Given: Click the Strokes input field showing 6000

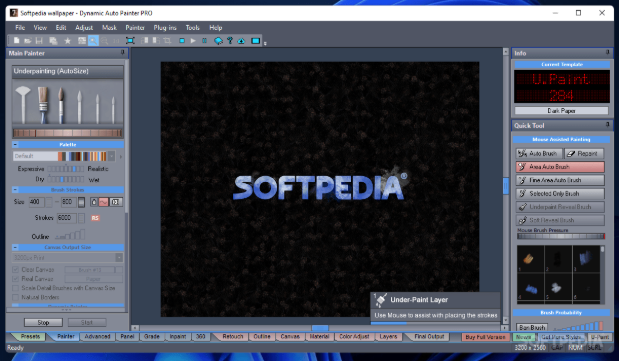Looking at the screenshot, I should [66, 218].
